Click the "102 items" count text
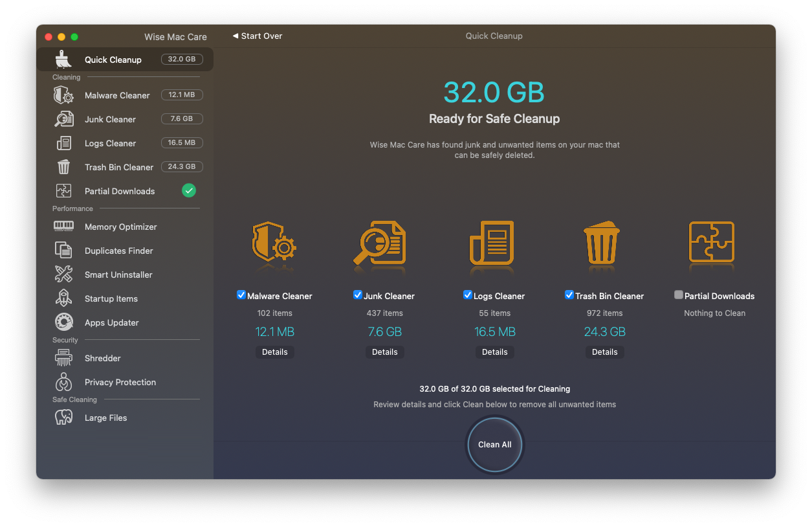Image resolution: width=812 pixels, height=527 pixels. point(275,313)
